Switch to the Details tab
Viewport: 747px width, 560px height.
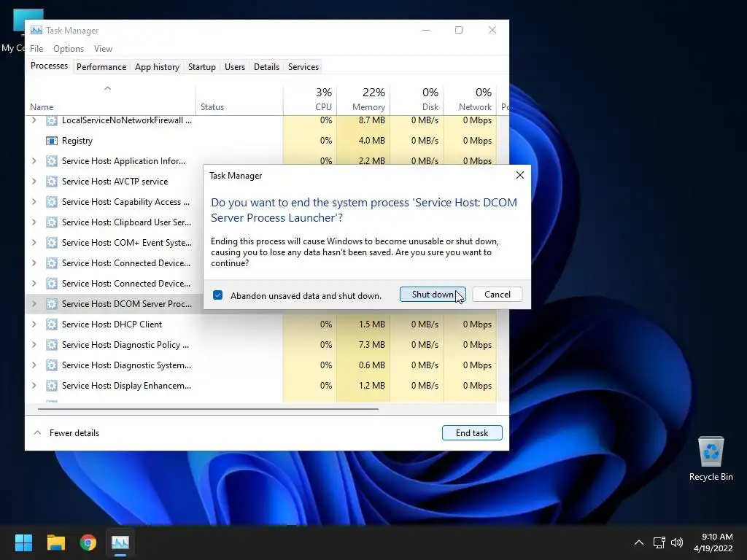point(266,67)
